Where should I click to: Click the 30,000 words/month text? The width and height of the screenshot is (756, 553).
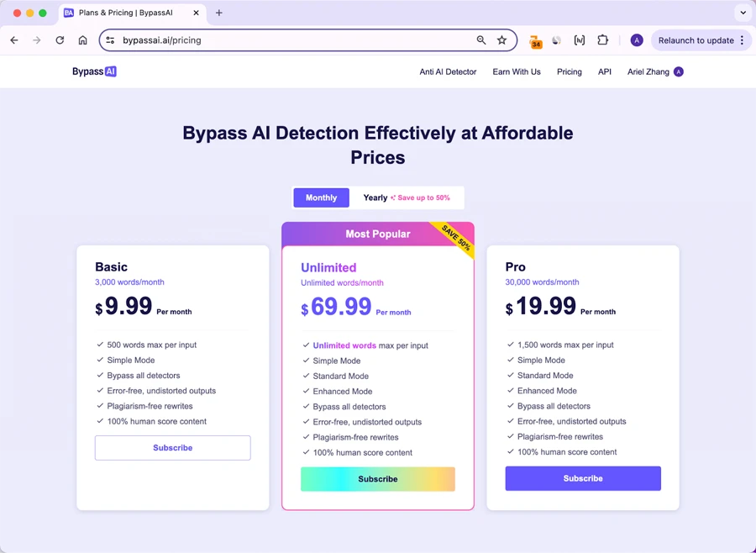(542, 282)
